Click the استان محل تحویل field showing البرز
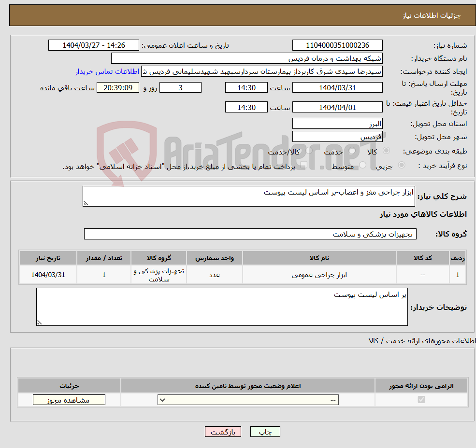 (x=337, y=123)
